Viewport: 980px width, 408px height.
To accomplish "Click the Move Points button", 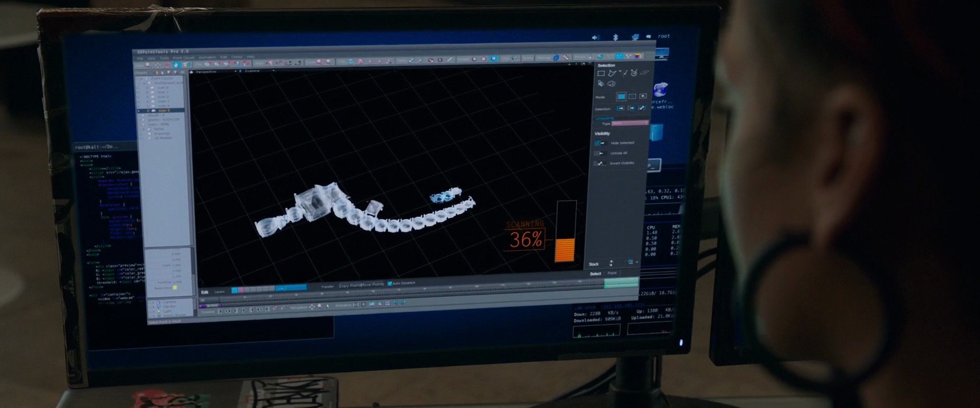I will (373, 285).
